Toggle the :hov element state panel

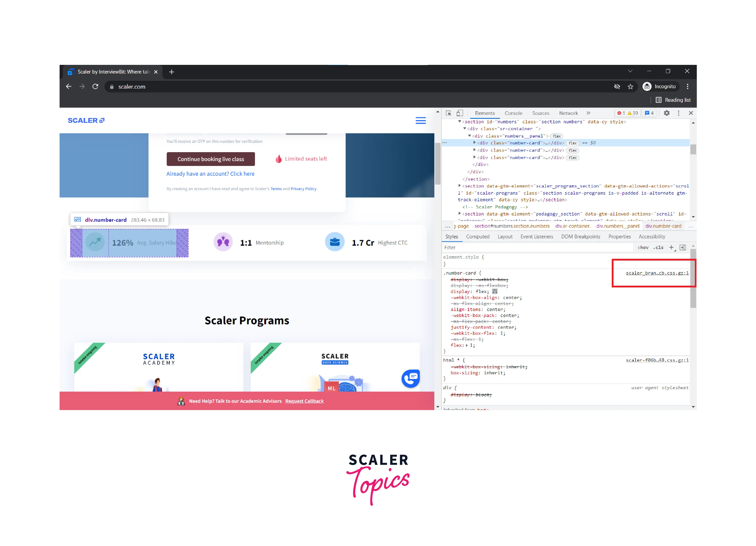pos(643,247)
